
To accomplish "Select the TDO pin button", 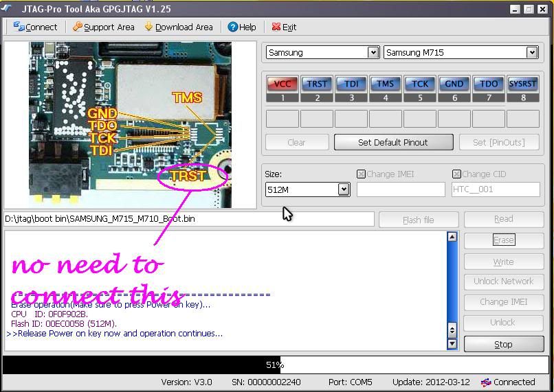I will click(x=489, y=84).
